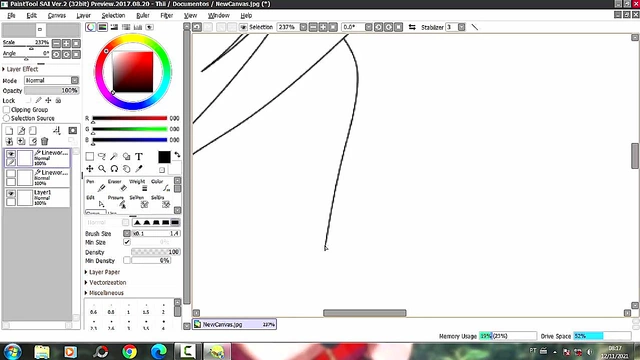Open the blending Mode dropdown
The height and width of the screenshot is (360, 640).
click(x=75, y=80)
